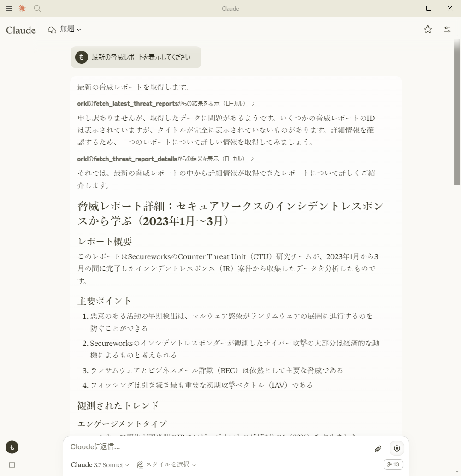The width and height of the screenshot is (461, 476).
Task: Open the 無題 chat title dropdown
Action: (x=71, y=29)
